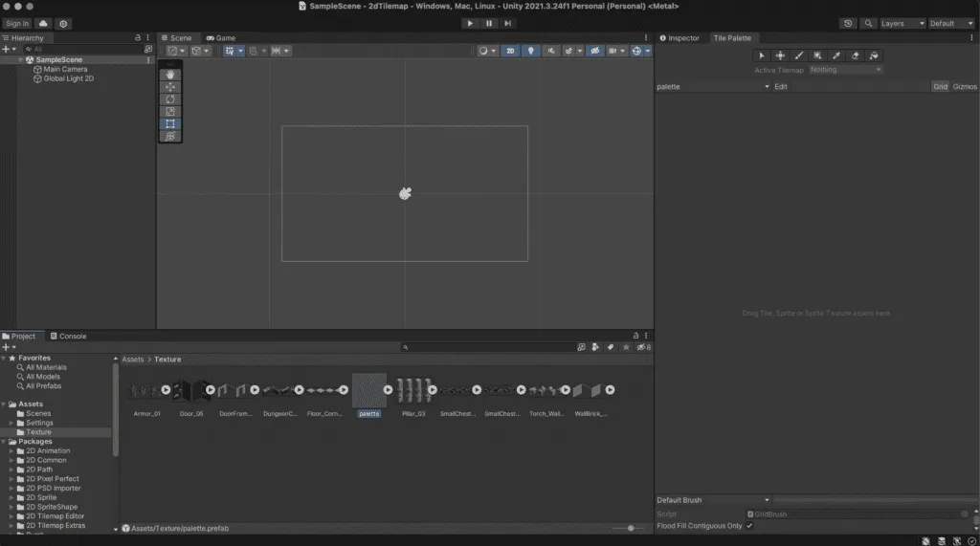Open the undo history icon

848,23
